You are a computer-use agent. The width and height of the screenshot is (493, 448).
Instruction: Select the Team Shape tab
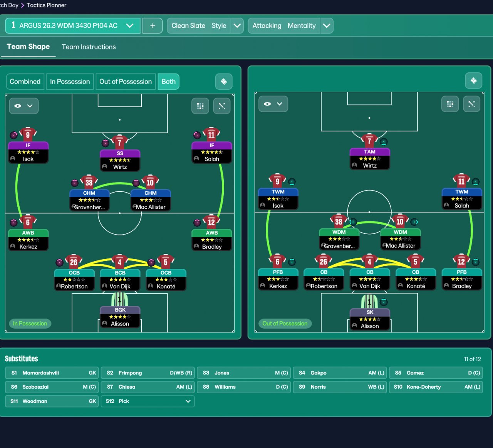(28, 47)
